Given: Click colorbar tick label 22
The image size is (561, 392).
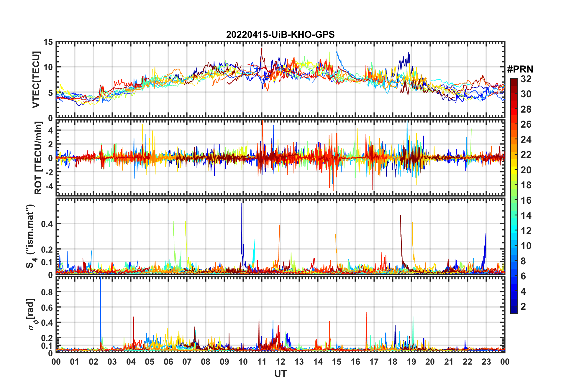Looking at the screenshot, I should (526, 155).
